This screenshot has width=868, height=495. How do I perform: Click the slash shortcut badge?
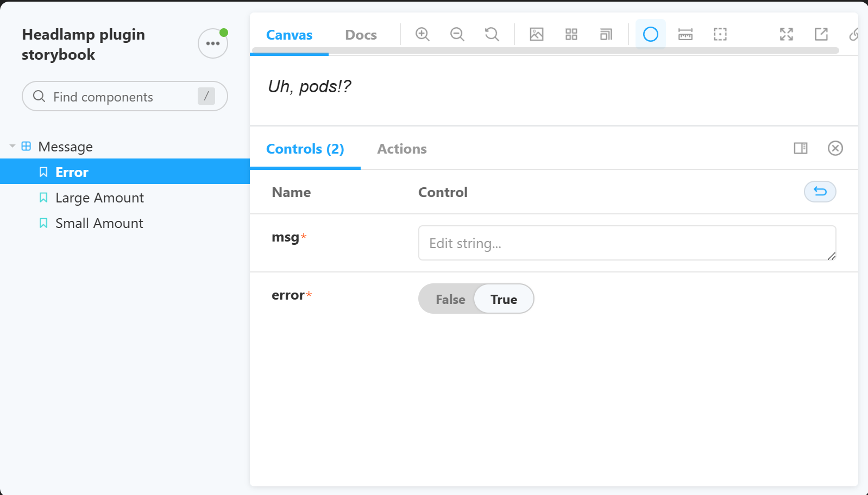(x=206, y=96)
